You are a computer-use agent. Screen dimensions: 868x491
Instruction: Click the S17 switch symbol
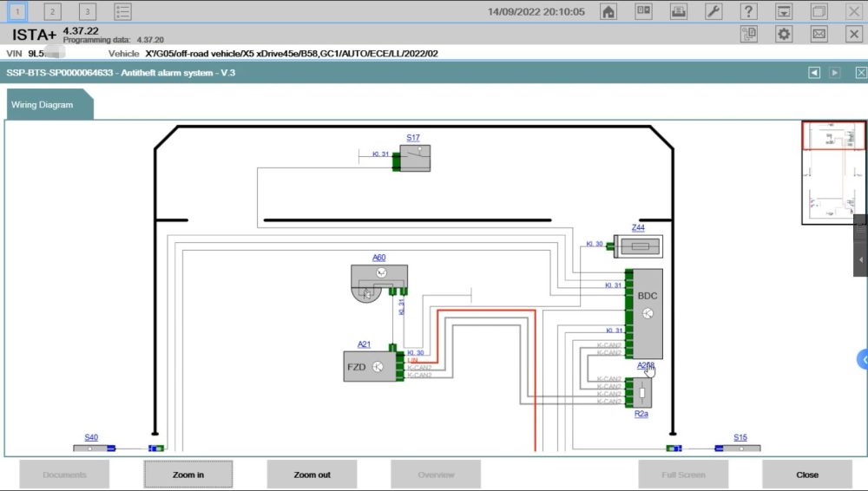point(415,158)
